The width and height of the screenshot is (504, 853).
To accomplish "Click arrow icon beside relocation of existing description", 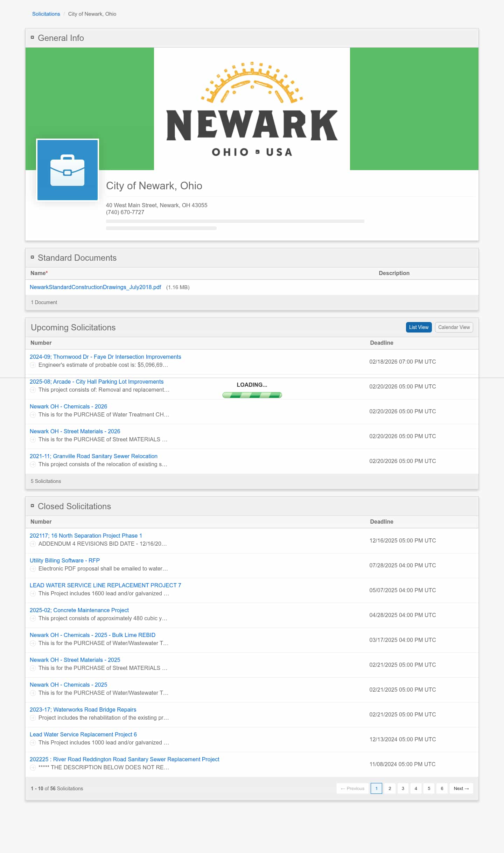I will click(33, 464).
